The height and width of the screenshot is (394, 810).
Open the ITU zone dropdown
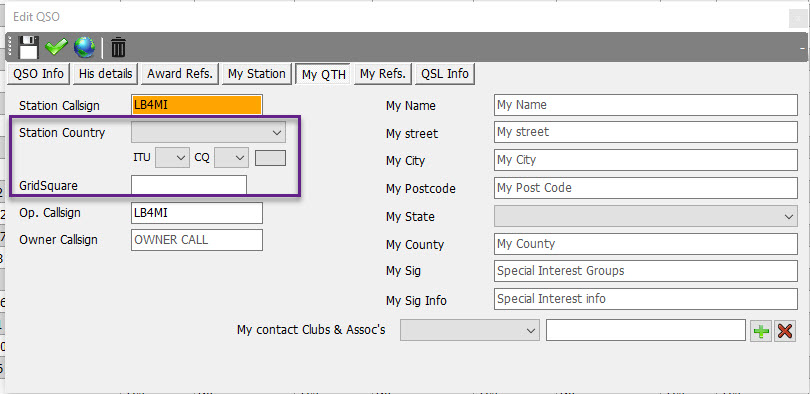coord(173,157)
